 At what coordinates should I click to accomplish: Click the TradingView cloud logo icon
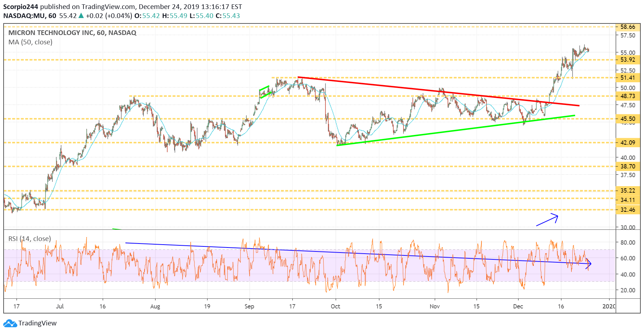10,323
